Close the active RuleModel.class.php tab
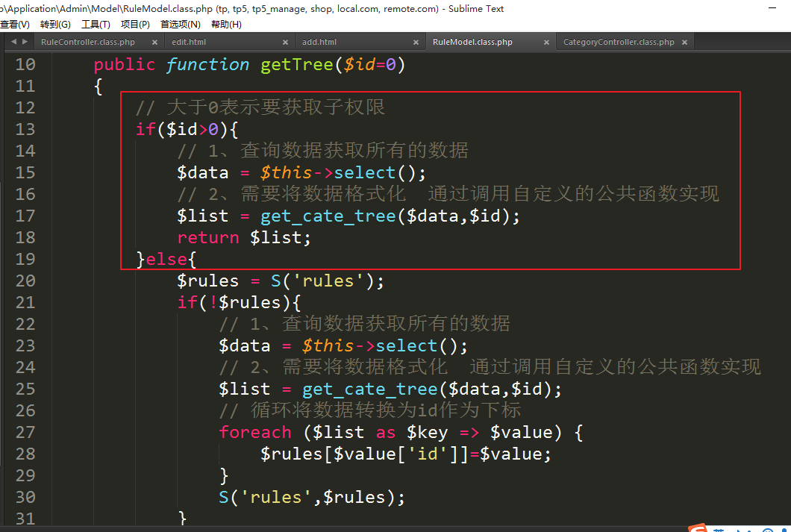Screen dimensions: 791x532 [x=545, y=43]
